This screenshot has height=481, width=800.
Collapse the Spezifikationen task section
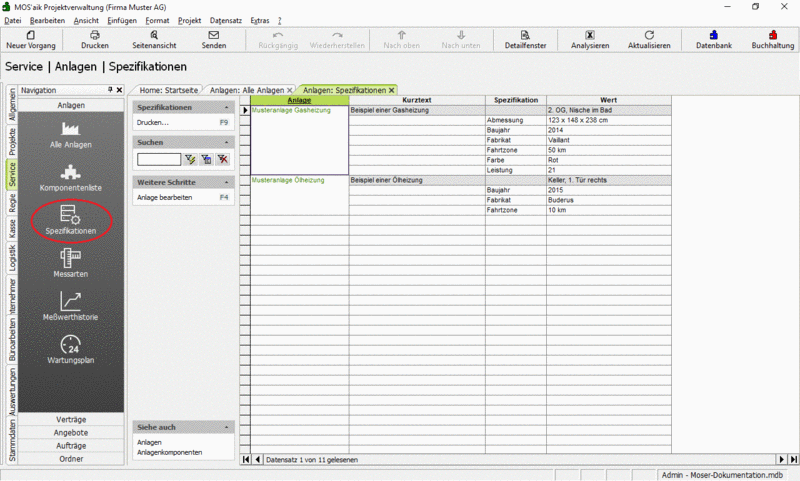click(227, 108)
